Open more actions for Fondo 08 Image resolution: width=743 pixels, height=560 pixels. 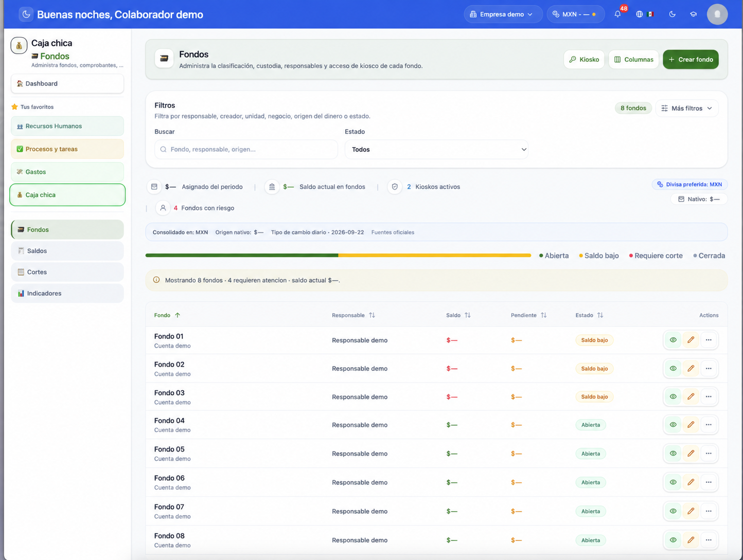pos(709,540)
